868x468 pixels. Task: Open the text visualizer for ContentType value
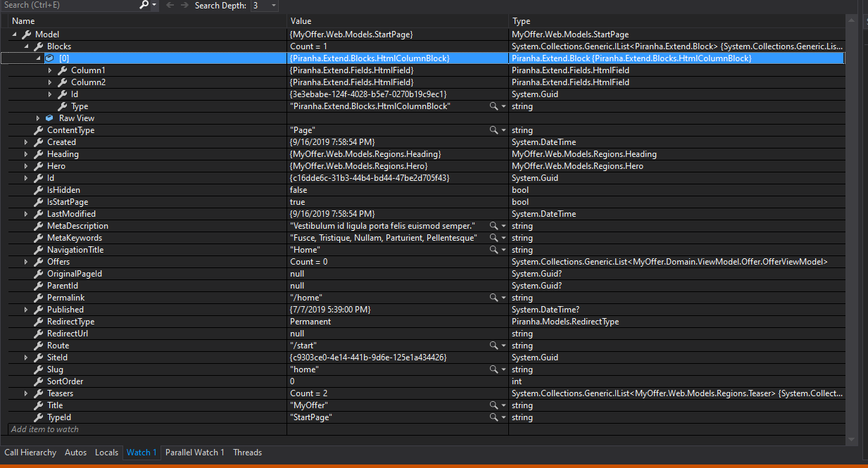click(492, 129)
